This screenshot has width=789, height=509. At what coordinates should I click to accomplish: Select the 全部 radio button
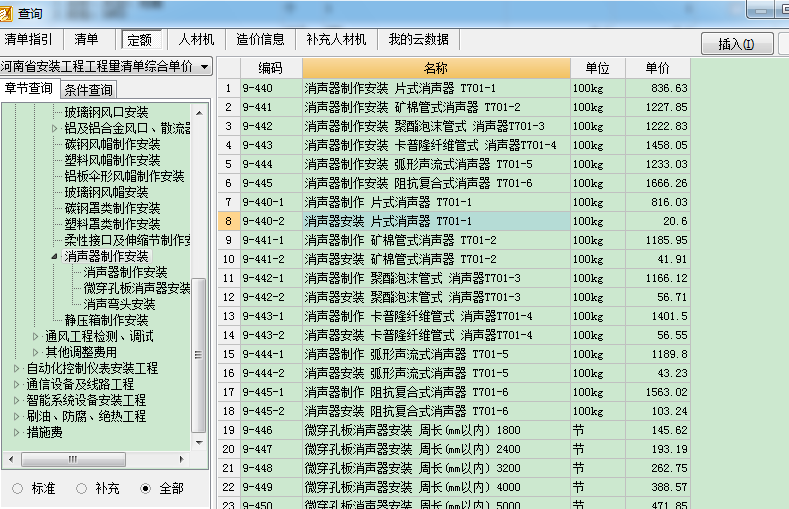[x=145, y=488]
